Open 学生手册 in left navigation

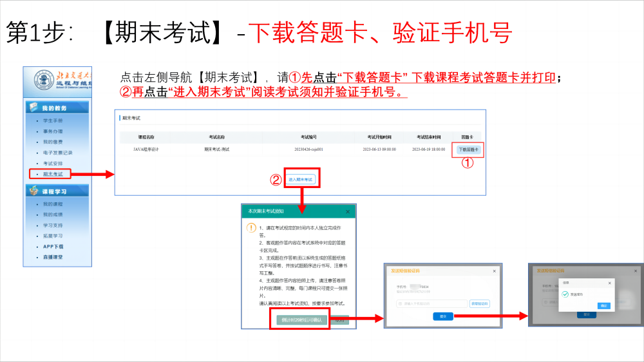pyautogui.click(x=53, y=121)
